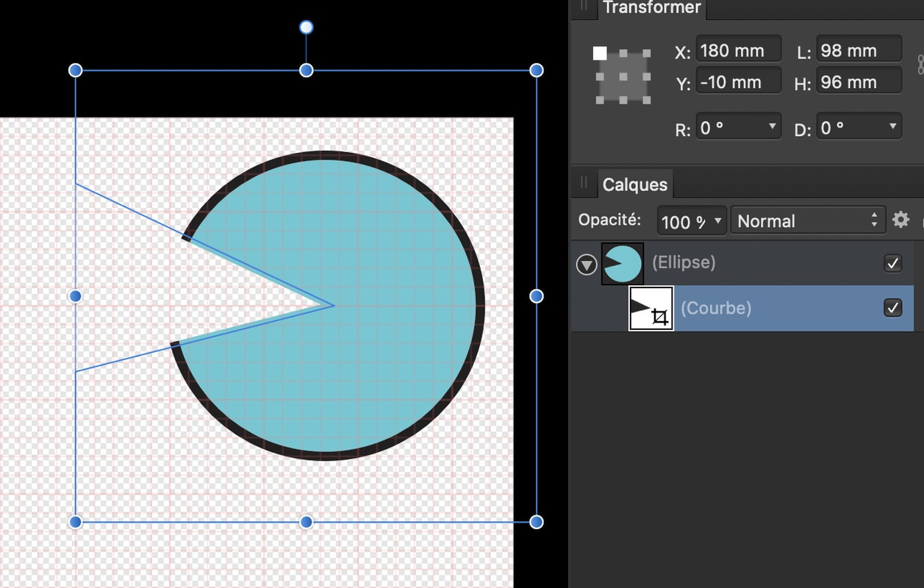
Task: Open the Normal blend mode dropdown
Action: pyautogui.click(x=808, y=220)
